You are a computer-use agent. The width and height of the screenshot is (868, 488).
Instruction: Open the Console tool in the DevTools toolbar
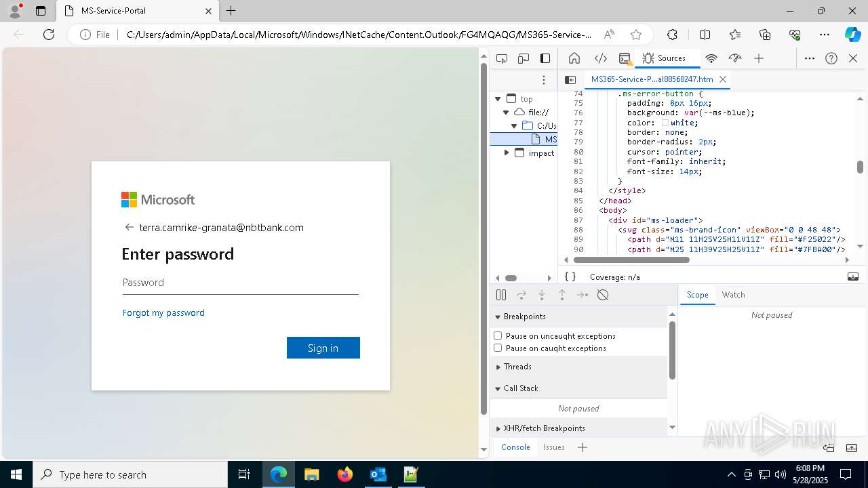pyautogui.click(x=625, y=58)
